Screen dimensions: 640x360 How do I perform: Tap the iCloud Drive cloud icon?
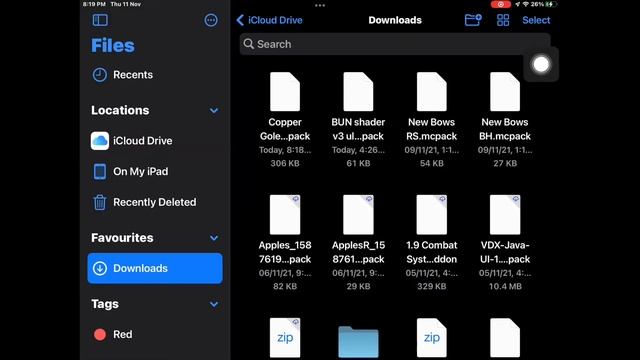(100, 141)
